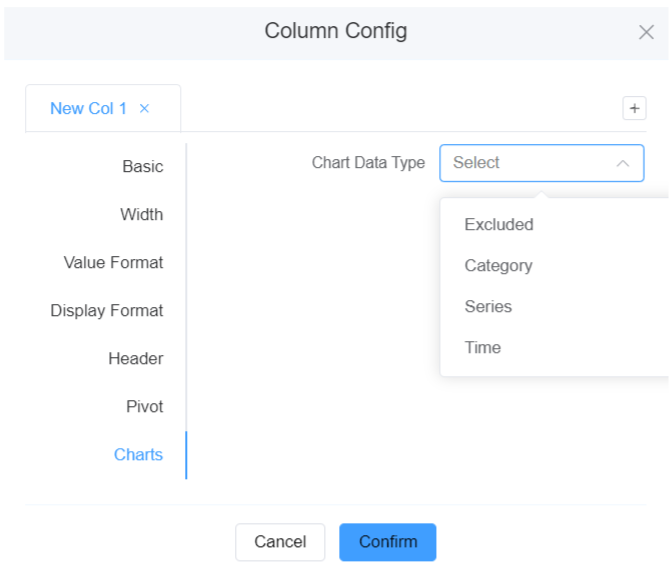The width and height of the screenshot is (670, 565).
Task: Collapse the dropdown using the chevron arrow
Action: point(623,163)
